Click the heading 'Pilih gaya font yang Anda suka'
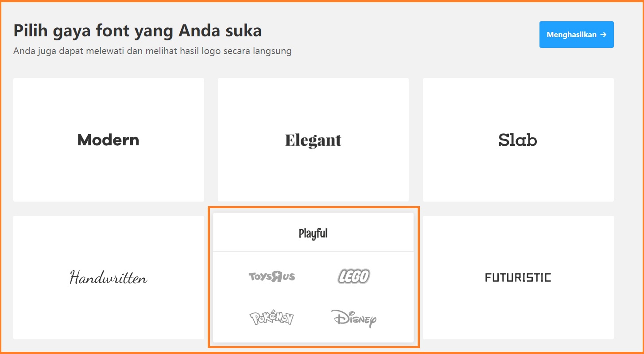 point(137,31)
